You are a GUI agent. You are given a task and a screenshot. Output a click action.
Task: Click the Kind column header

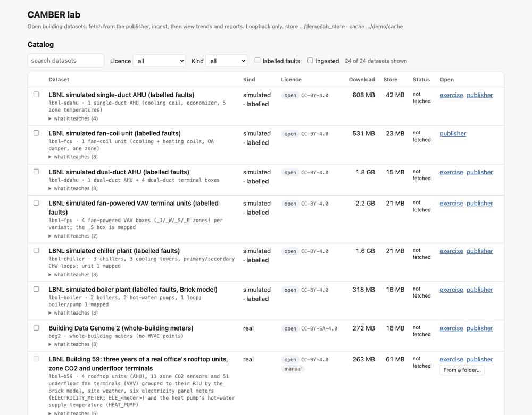coord(249,80)
